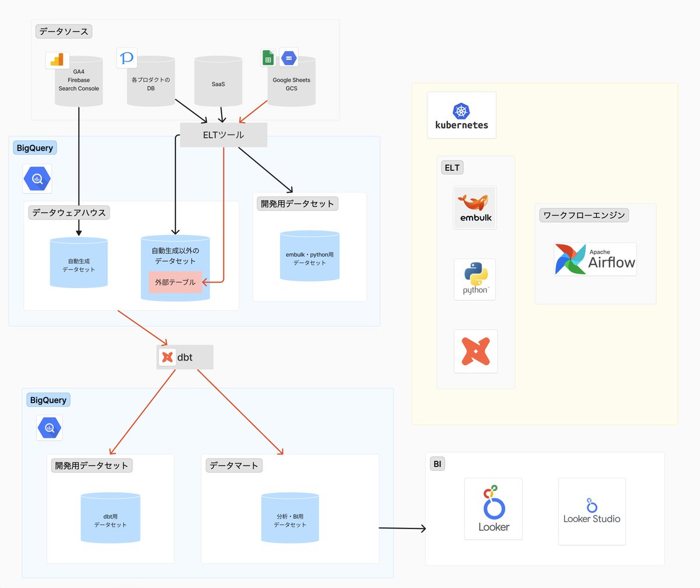This screenshot has width=700, height=588.
Task: Click the 外部テーブル pink box
Action: point(176,282)
